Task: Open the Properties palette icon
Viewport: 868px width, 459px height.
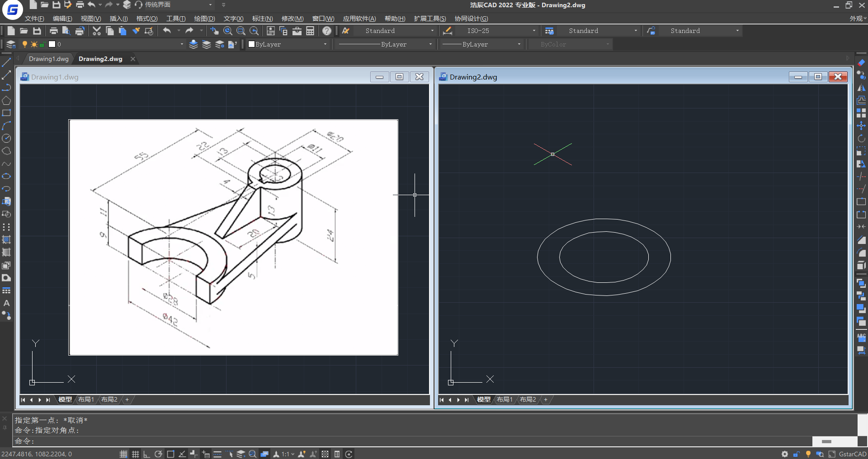Action: (270, 31)
